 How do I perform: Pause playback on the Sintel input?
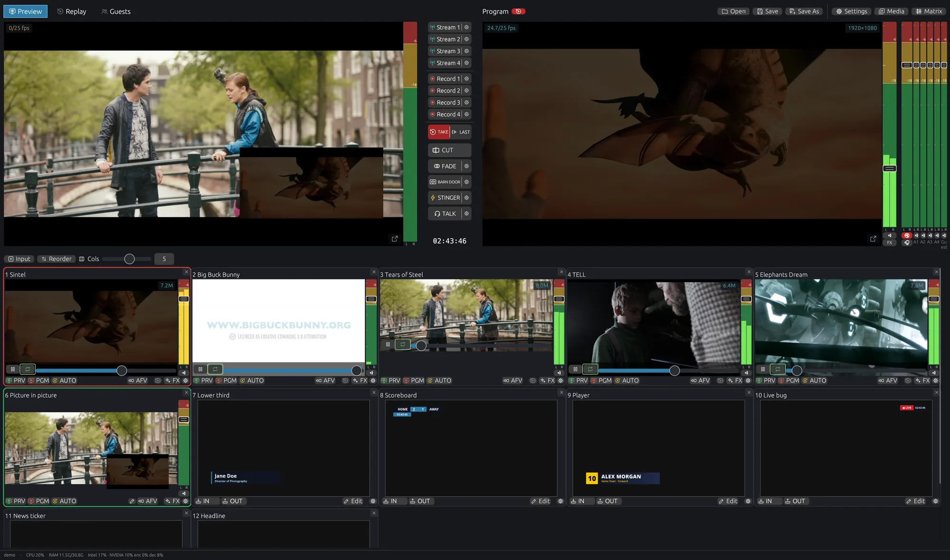point(13,369)
